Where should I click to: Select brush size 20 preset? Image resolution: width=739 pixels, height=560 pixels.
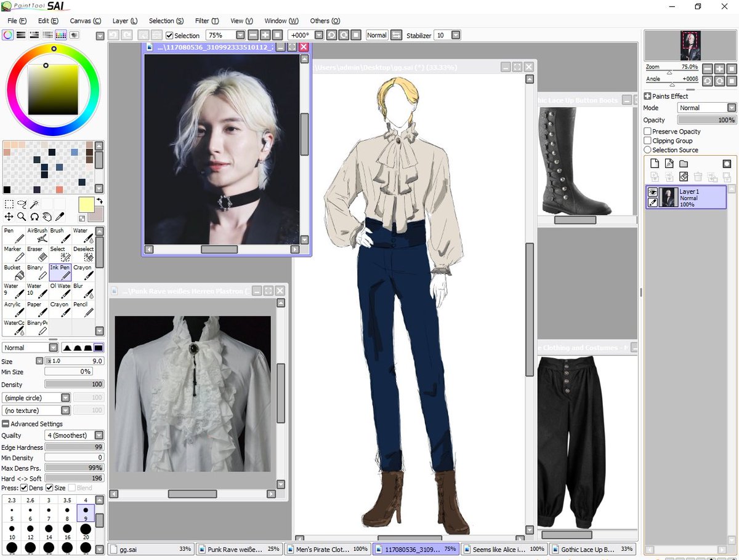click(86, 530)
